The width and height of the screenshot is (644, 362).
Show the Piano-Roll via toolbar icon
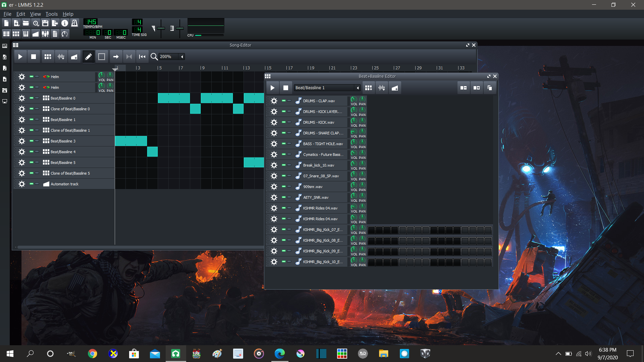[26, 34]
